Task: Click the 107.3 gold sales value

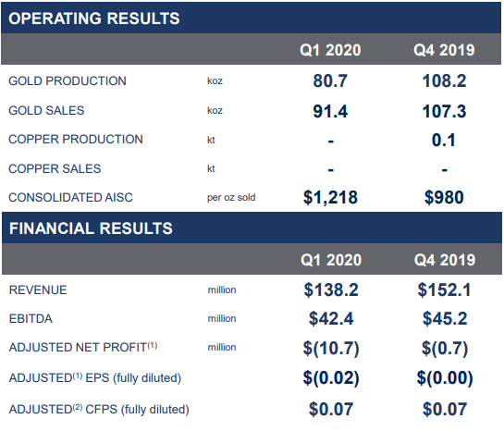Action: pos(444,112)
